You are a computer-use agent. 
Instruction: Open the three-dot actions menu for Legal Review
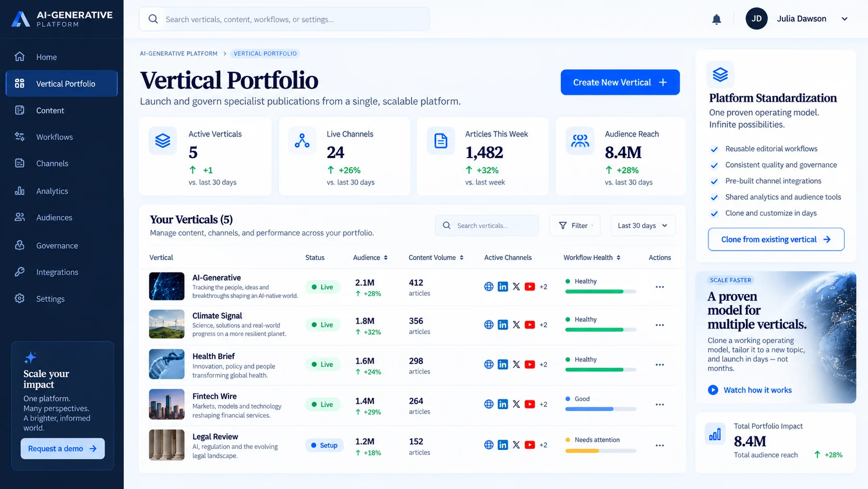pyautogui.click(x=660, y=445)
